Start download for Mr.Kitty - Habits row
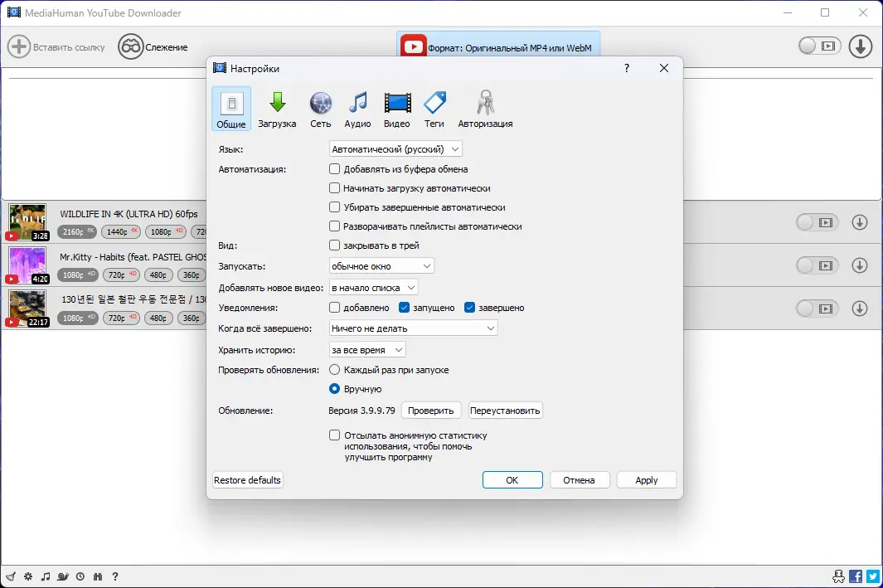Screen dimensions: 883x588 tap(859, 265)
